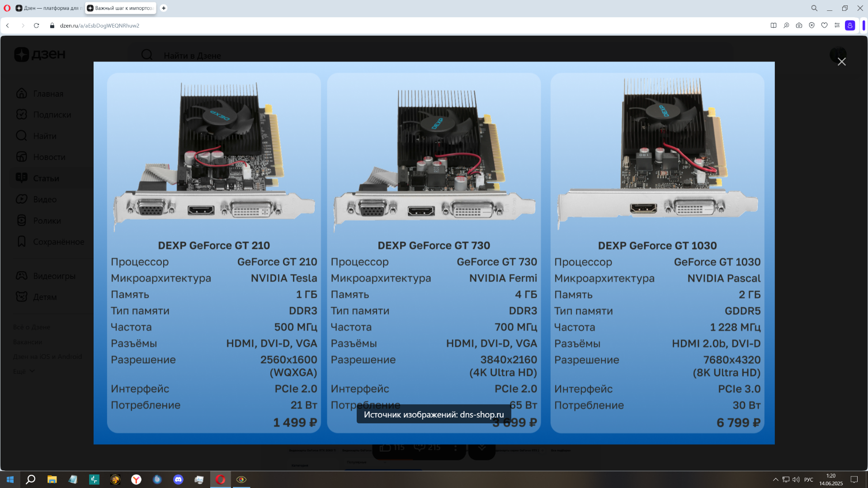The width and height of the screenshot is (868, 488).
Task: Open the volume speaker tray icon
Action: point(796,479)
